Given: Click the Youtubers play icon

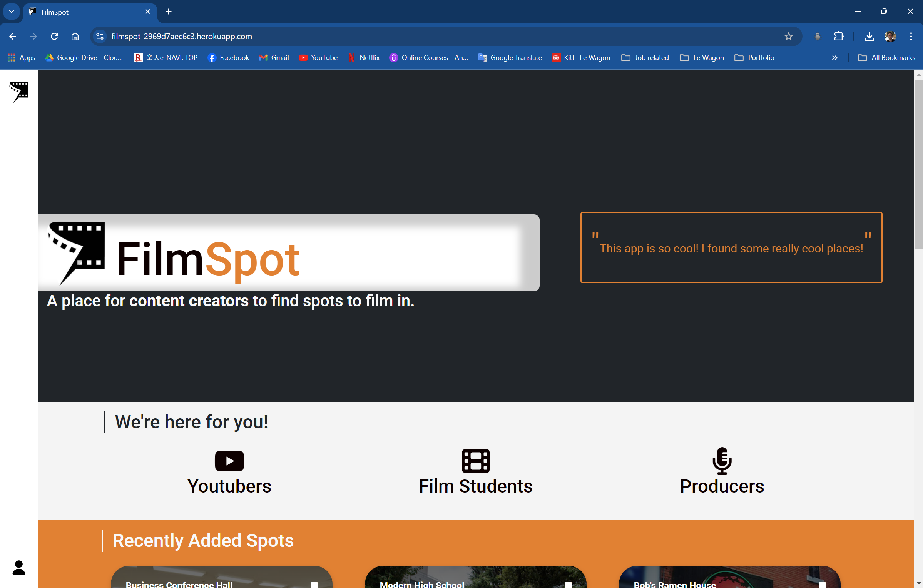Looking at the screenshot, I should point(229,461).
